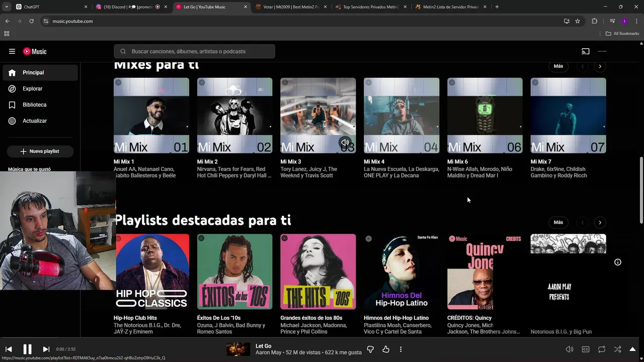Open Grandes éxitos de los 80s cover
This screenshot has width=644, height=362.
[x=318, y=271]
